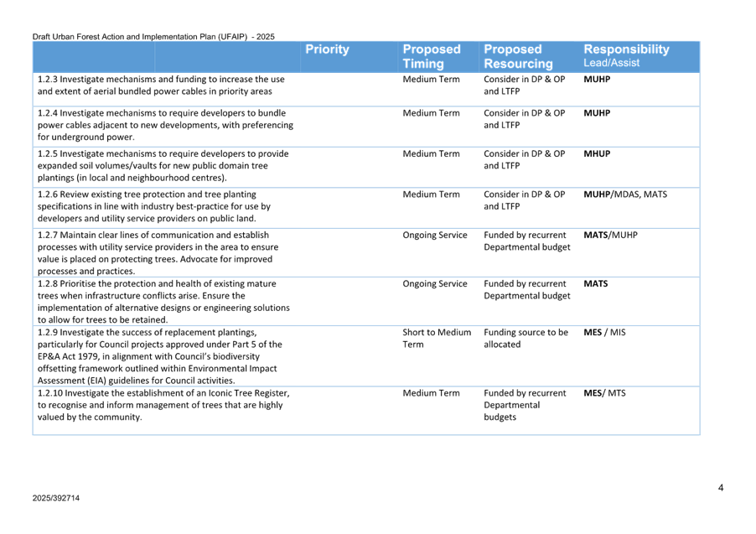The image size is (756, 534).
Task: Select the Responsibility Lead/Assist header
Action: [626, 55]
